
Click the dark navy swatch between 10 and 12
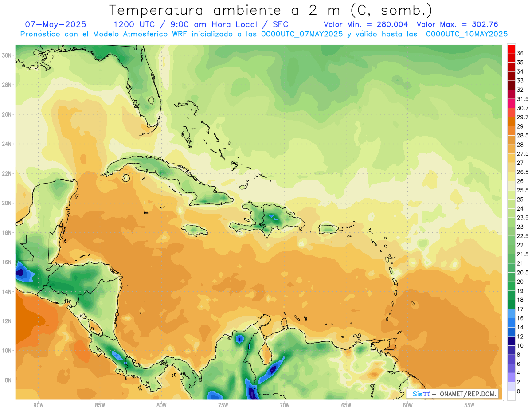coord(511,341)
